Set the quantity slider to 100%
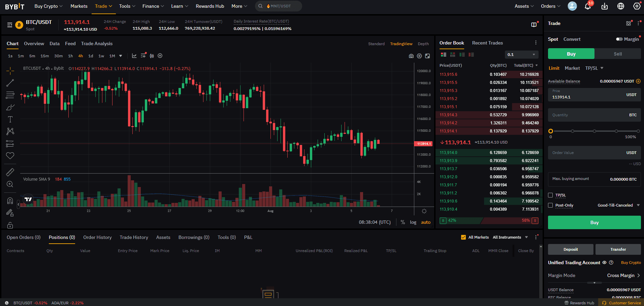This screenshot has height=306, width=644. [638, 131]
